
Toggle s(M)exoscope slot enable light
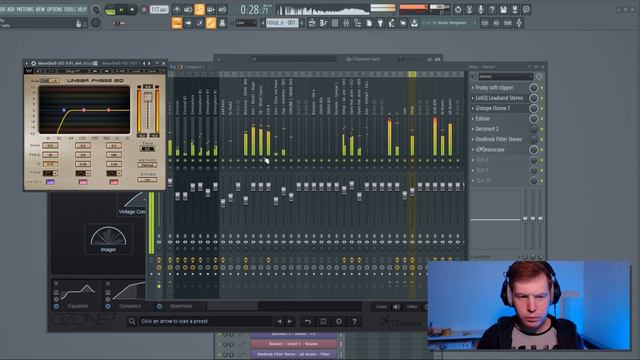[x=542, y=150]
